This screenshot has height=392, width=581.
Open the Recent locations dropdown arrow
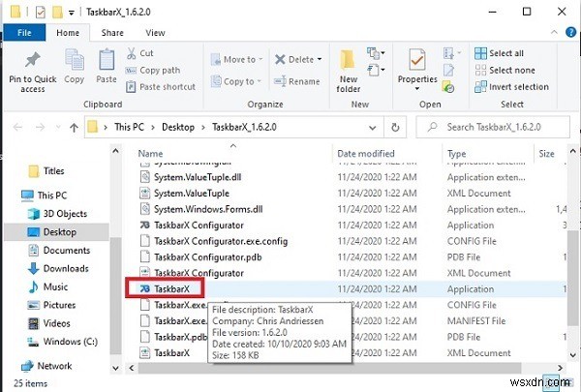tap(58, 128)
